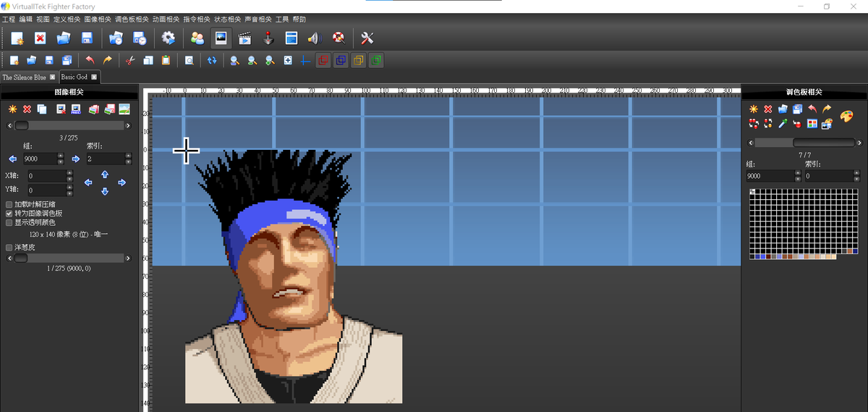The image size is (868, 412).
Task: Click the large painter palette icon
Action: point(846,116)
